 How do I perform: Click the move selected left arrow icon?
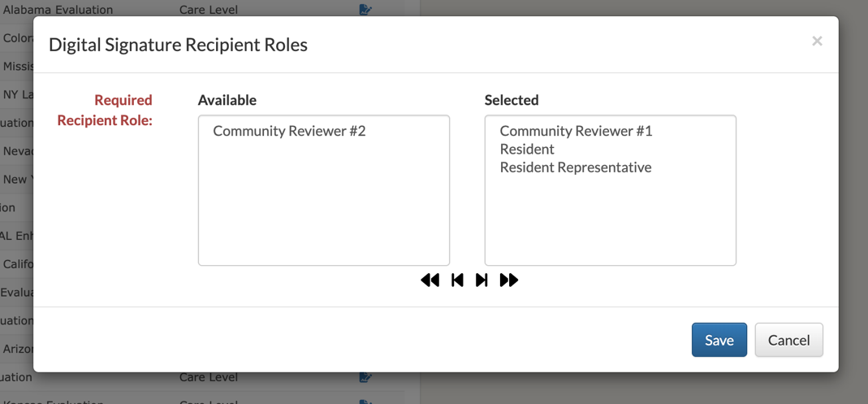pos(457,280)
